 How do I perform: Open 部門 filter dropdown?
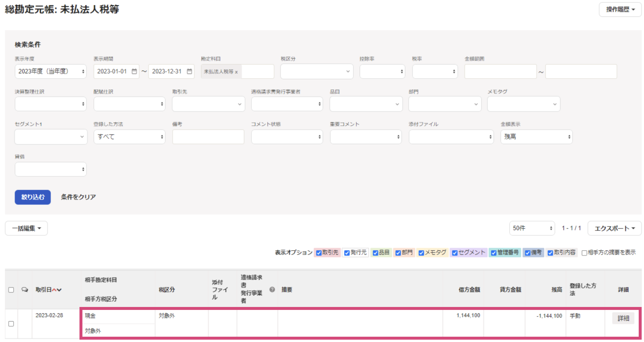pos(445,104)
